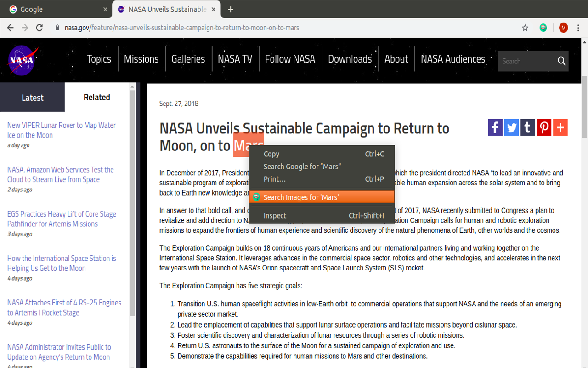Open more sharing options plus icon

(x=560, y=127)
